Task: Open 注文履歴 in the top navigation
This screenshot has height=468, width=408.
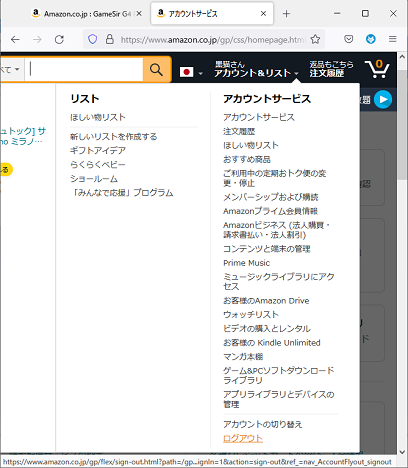Action: click(x=331, y=69)
